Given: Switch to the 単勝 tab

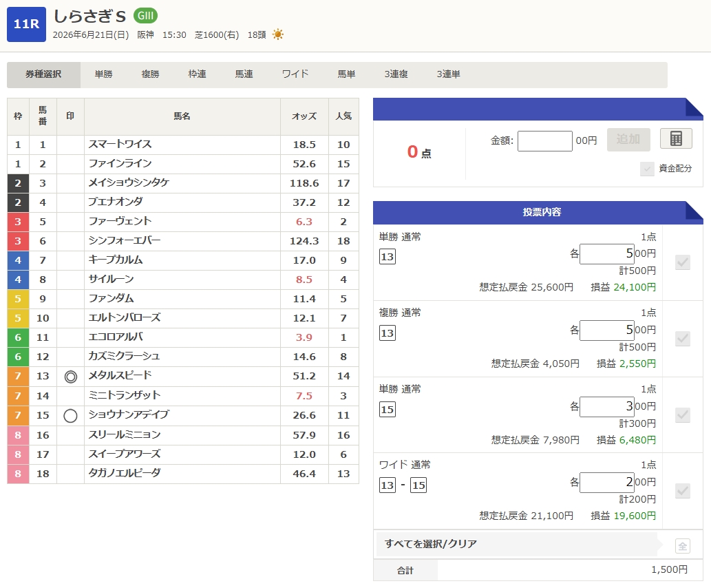Looking at the screenshot, I should [103, 74].
